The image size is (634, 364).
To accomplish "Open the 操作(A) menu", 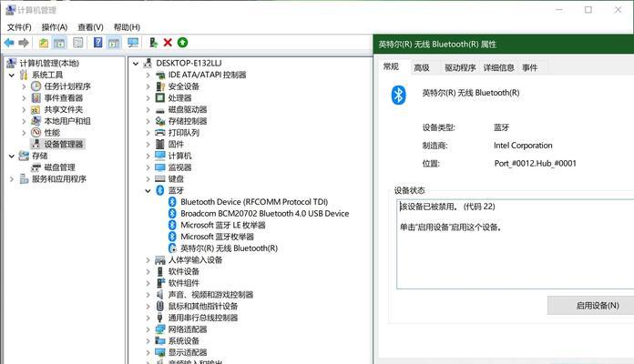I will [x=55, y=27].
